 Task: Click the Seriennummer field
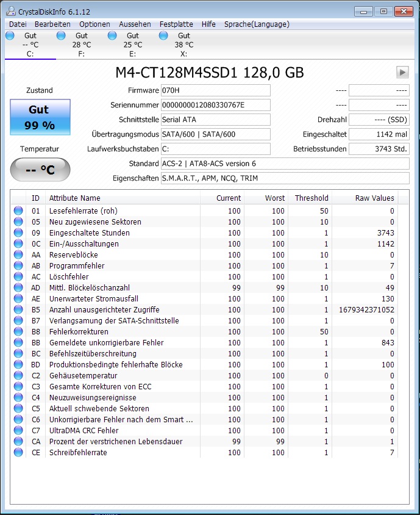point(216,105)
